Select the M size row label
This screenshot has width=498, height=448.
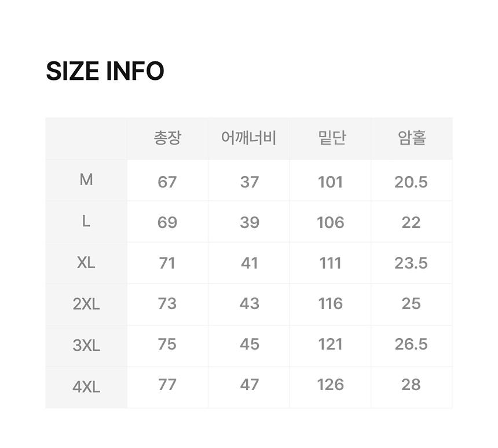coord(86,180)
